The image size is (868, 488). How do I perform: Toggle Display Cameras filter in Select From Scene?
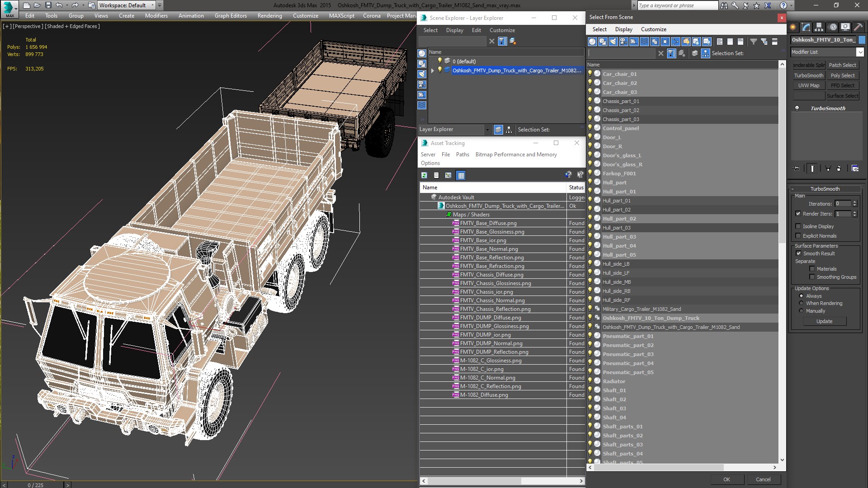click(623, 42)
